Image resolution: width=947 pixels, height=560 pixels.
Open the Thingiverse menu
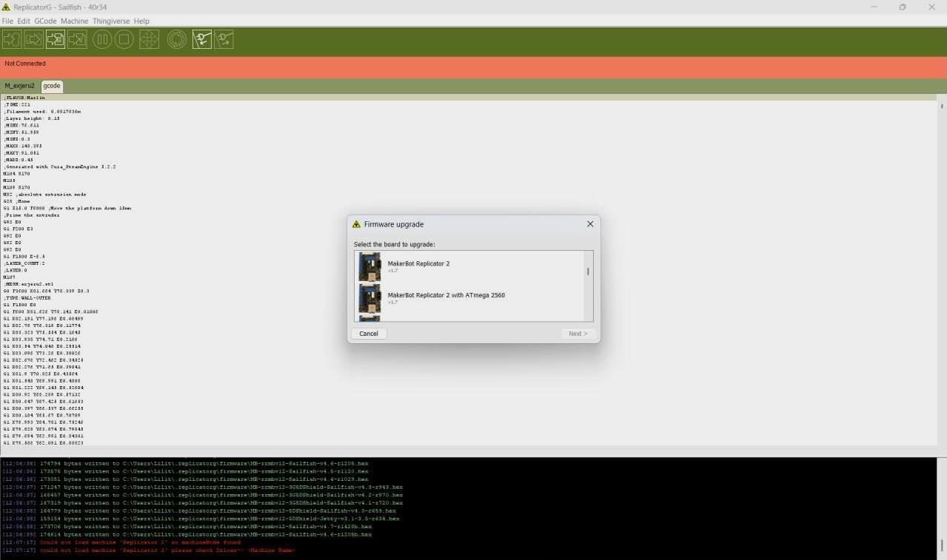tap(111, 21)
